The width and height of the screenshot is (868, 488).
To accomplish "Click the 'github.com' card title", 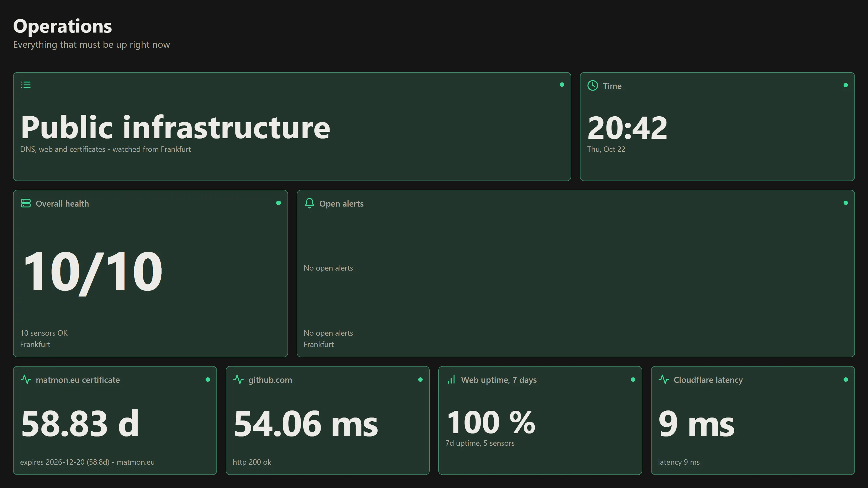I will pyautogui.click(x=270, y=380).
